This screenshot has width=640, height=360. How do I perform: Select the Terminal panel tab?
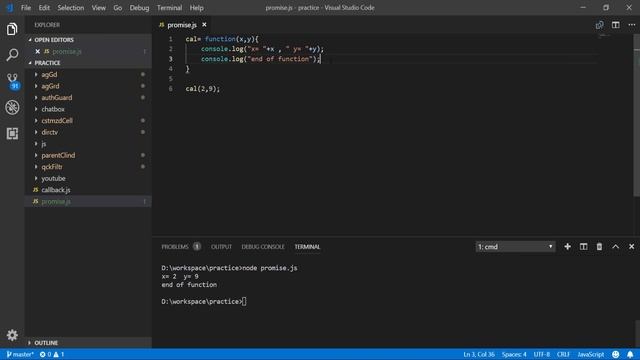click(307, 247)
